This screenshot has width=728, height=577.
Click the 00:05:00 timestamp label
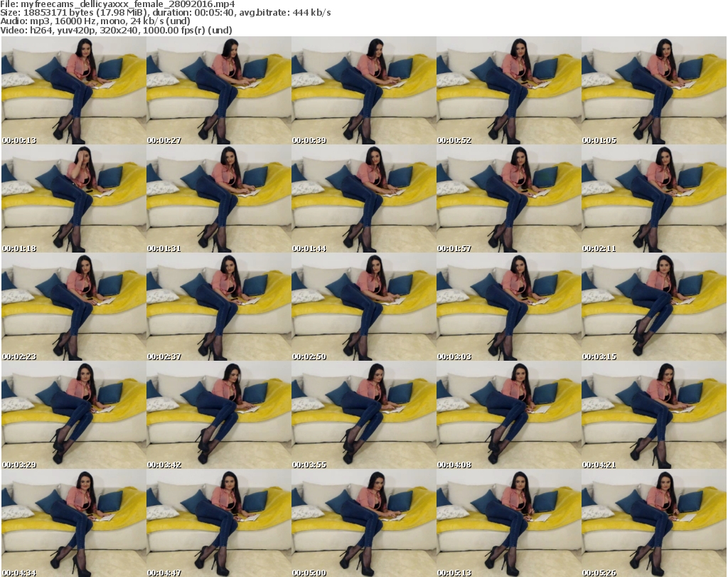pos(309,573)
